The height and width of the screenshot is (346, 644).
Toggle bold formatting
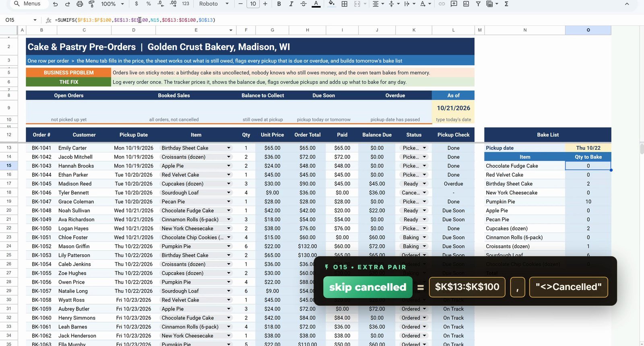[x=279, y=4]
